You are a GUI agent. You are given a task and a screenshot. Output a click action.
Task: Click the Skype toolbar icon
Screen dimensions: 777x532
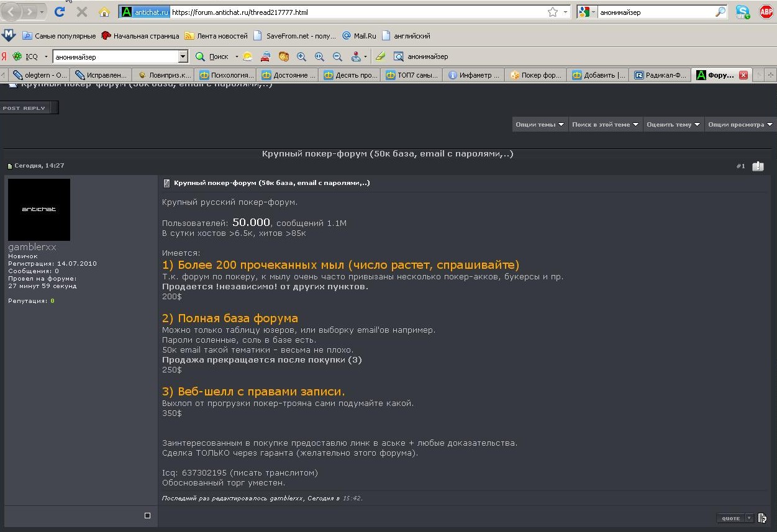742,12
